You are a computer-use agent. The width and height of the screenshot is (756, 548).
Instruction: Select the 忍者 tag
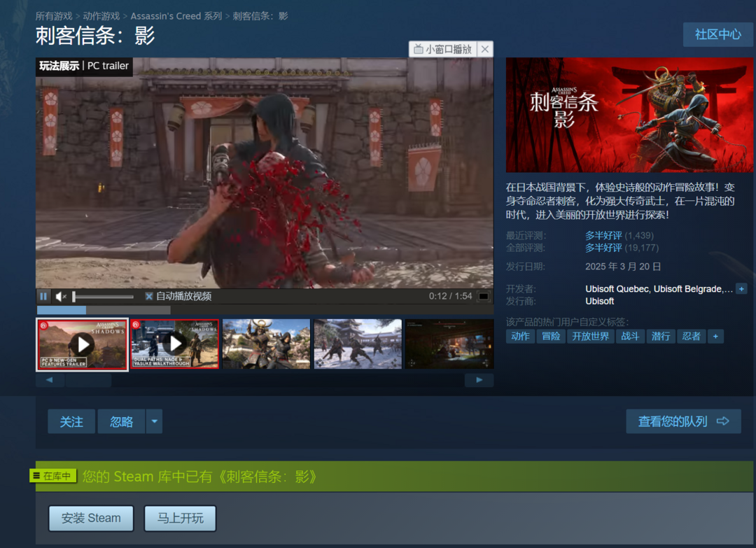[x=691, y=337]
